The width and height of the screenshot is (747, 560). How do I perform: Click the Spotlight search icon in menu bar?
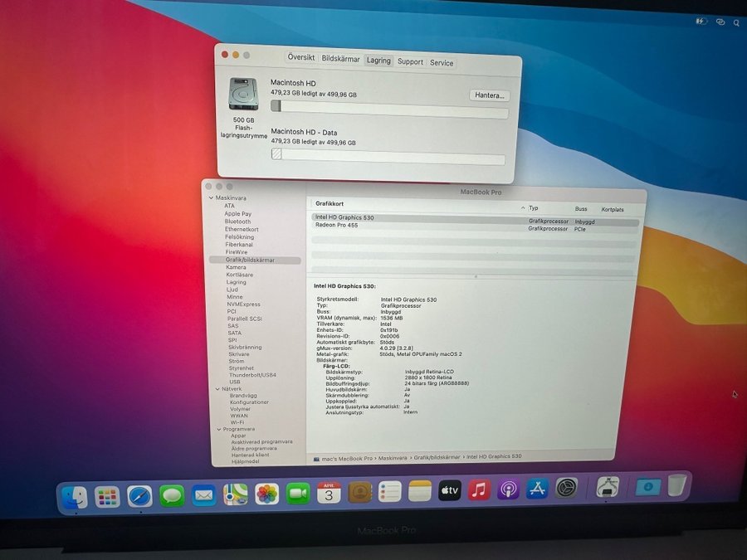pos(736,22)
